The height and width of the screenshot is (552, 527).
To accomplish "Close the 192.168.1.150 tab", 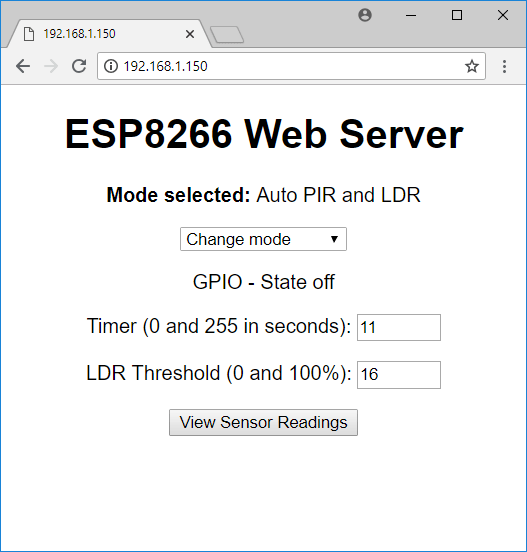I will click(x=190, y=34).
